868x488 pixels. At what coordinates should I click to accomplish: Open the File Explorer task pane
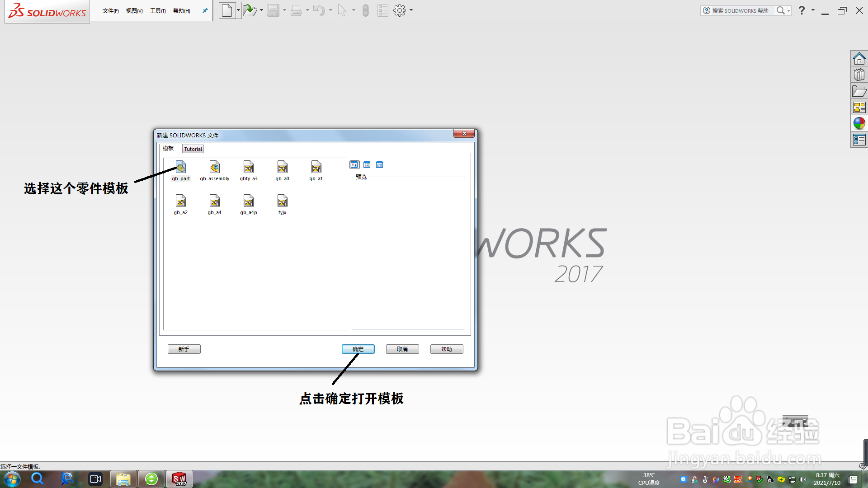(x=859, y=91)
